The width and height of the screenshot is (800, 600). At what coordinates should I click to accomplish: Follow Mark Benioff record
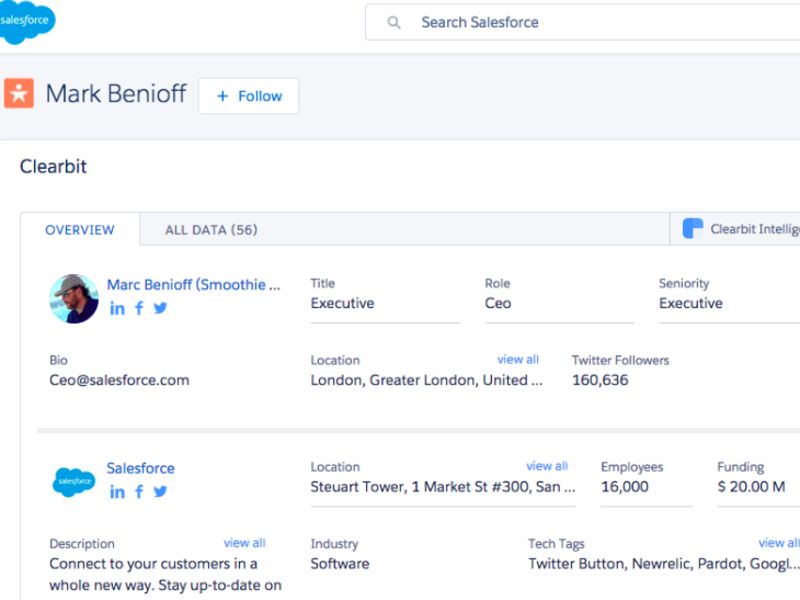tap(248, 96)
